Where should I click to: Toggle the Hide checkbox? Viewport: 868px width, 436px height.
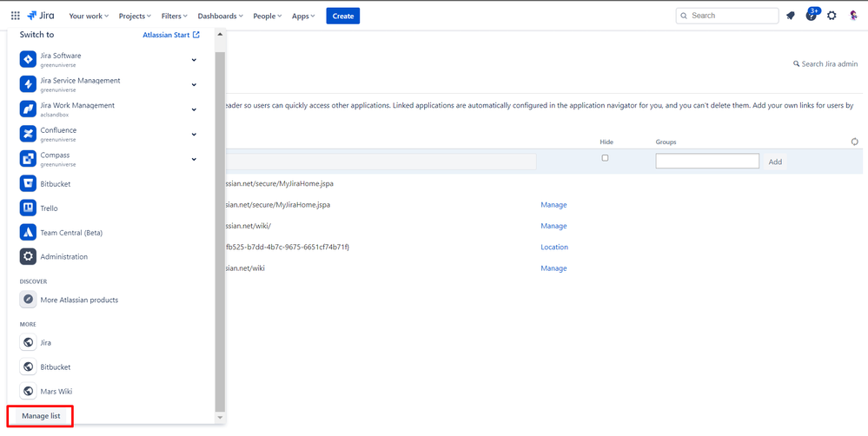click(x=605, y=158)
